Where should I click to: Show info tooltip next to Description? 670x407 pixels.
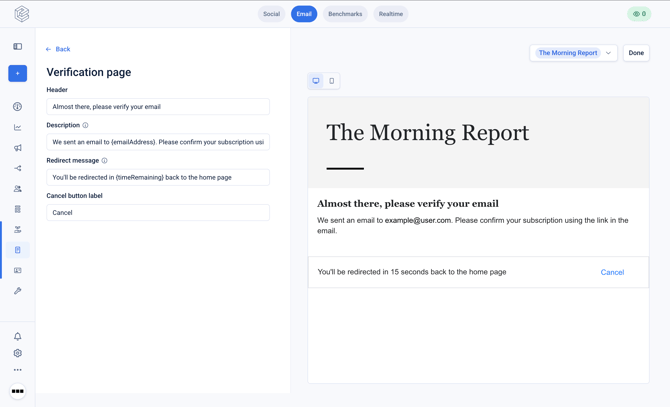[x=85, y=125]
